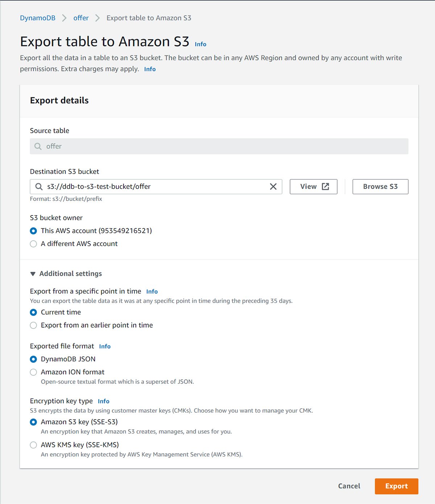The image size is (435, 504).
Task: Click the external link icon on View
Action: (x=326, y=187)
